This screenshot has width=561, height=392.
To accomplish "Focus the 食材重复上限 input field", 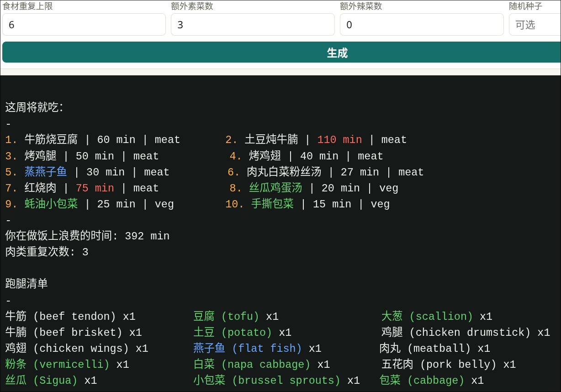I will pos(84,25).
